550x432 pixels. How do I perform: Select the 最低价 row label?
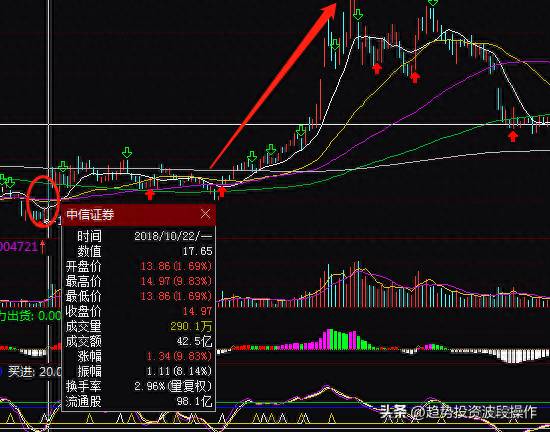(x=83, y=296)
